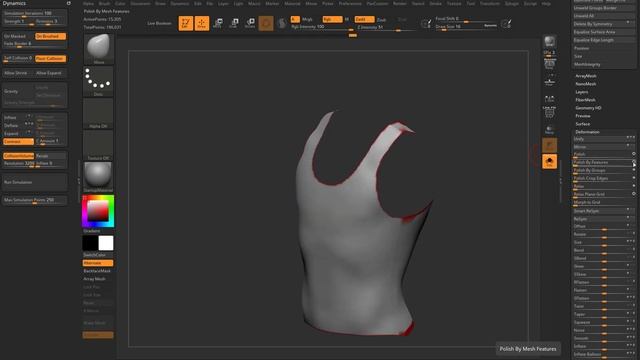Open the StartupMaterial sphere selector
Image resolution: width=640 pixels, height=360 pixels.
click(98, 177)
